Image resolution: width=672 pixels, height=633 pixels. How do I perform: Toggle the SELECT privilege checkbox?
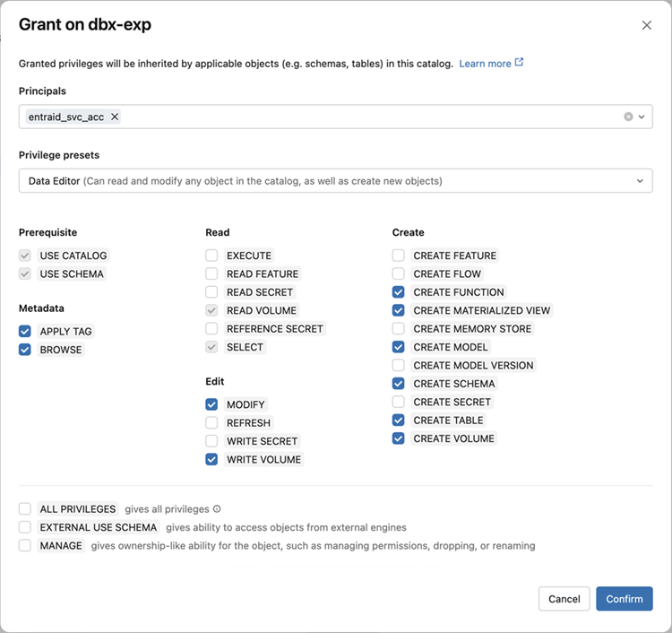(x=211, y=347)
